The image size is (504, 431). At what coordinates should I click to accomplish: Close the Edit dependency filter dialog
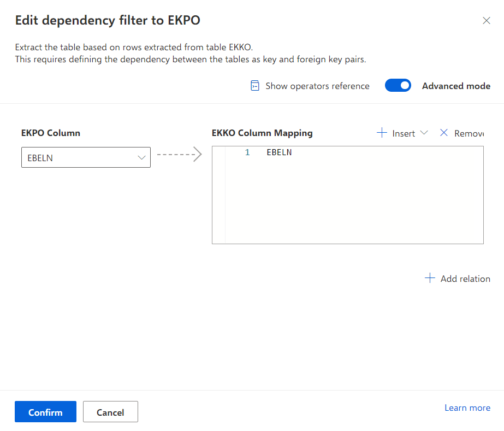pos(487,21)
